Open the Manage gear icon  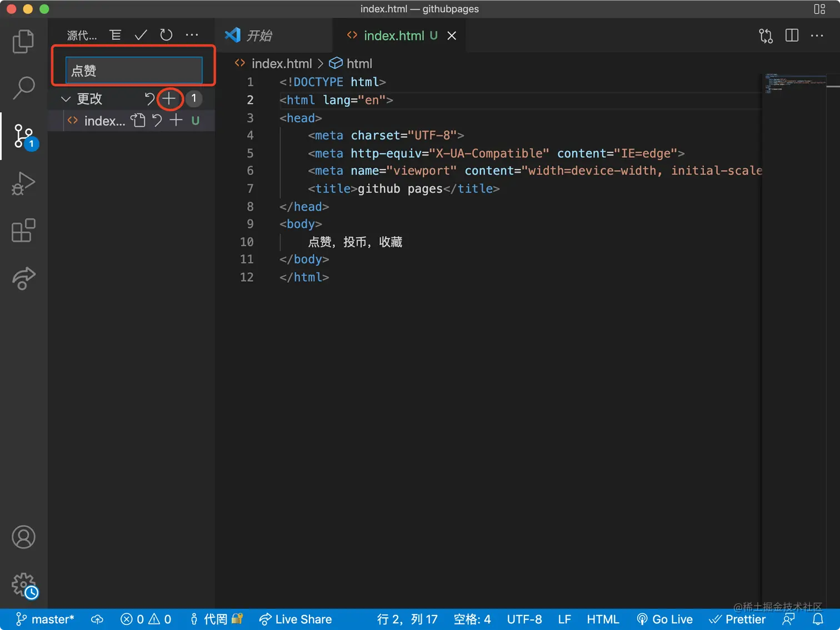[24, 586]
